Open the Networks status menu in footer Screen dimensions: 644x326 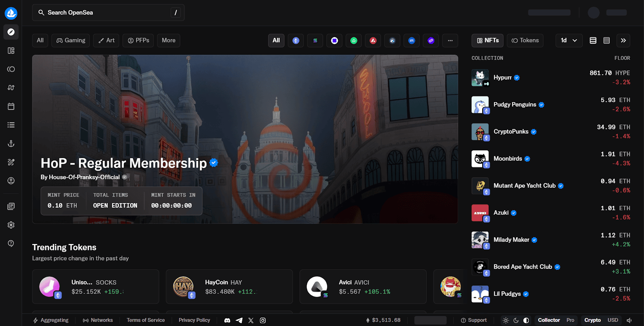(x=98, y=320)
